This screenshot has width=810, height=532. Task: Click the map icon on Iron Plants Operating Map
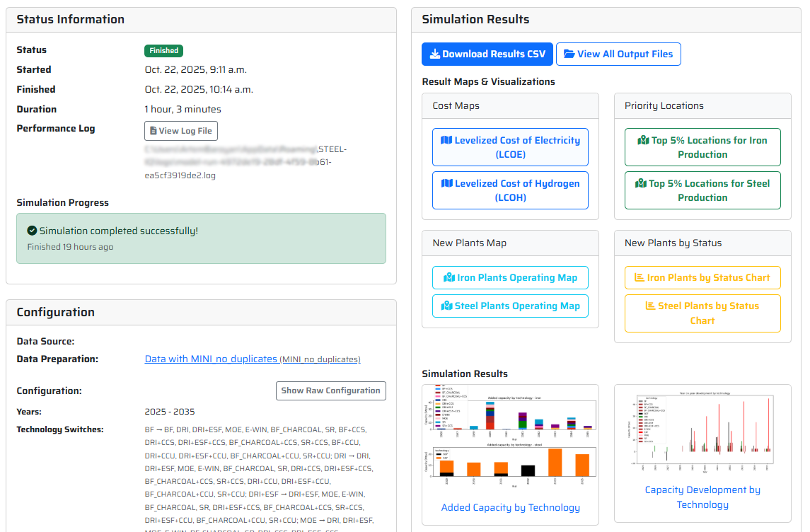pos(449,277)
